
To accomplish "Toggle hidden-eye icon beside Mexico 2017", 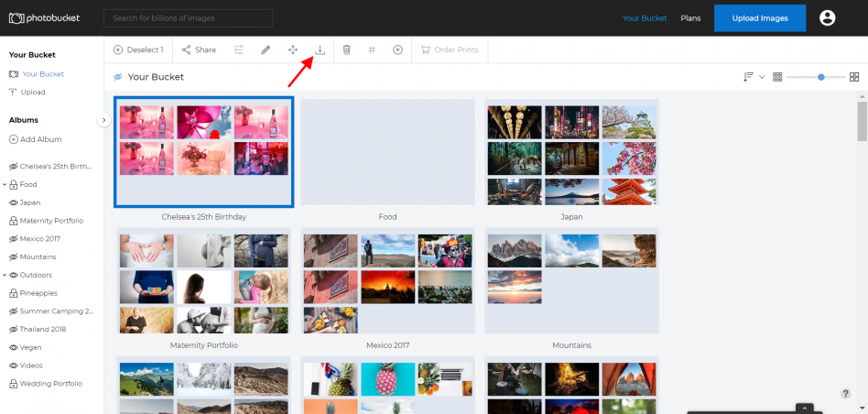I will pyautogui.click(x=14, y=239).
